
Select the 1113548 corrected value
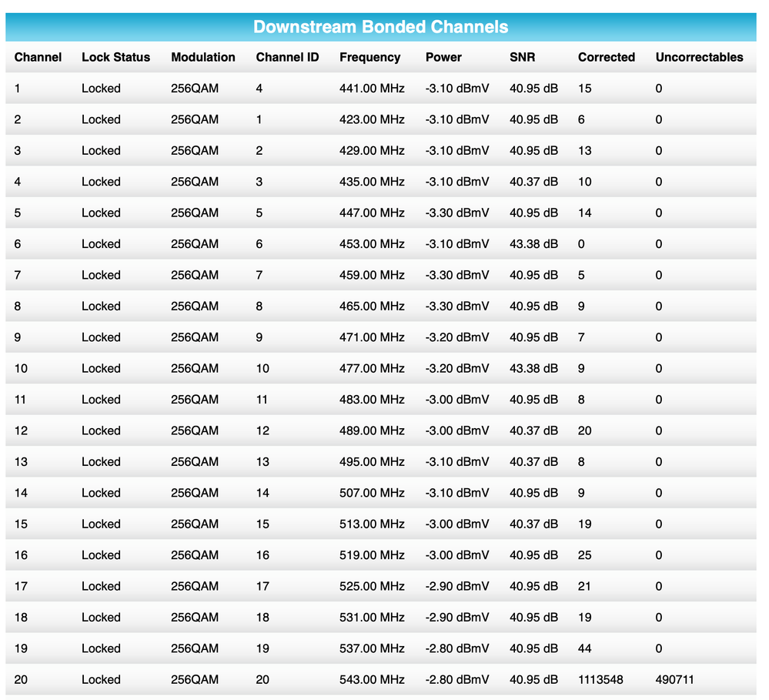[600, 679]
